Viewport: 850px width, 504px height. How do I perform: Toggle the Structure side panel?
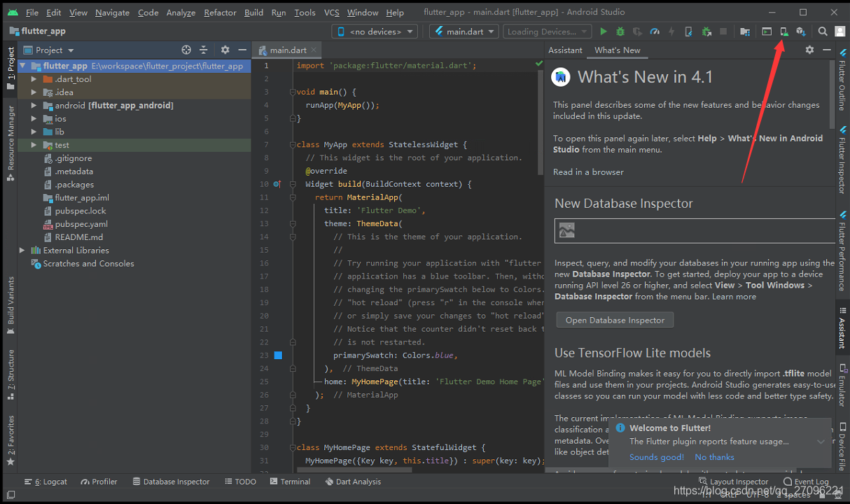11,374
